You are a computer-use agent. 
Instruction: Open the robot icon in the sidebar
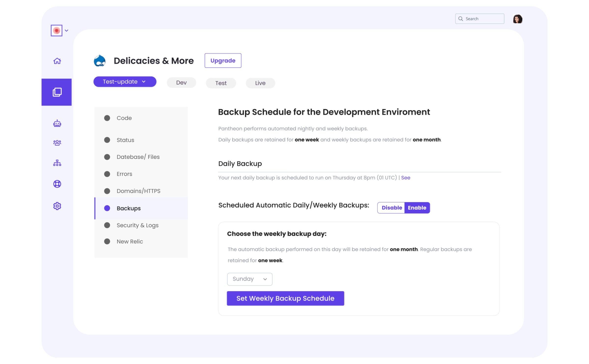(57, 123)
